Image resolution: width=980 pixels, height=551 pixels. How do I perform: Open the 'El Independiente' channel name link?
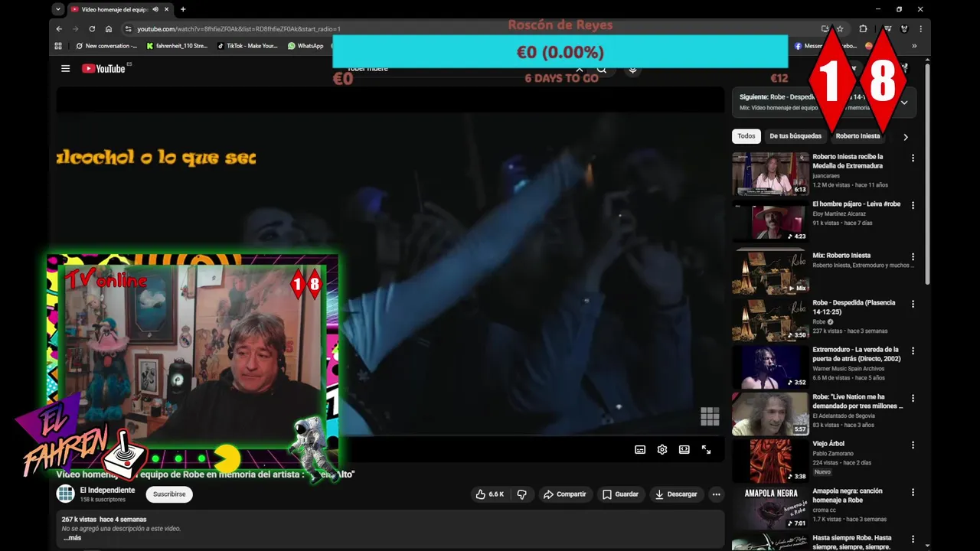[107, 490]
